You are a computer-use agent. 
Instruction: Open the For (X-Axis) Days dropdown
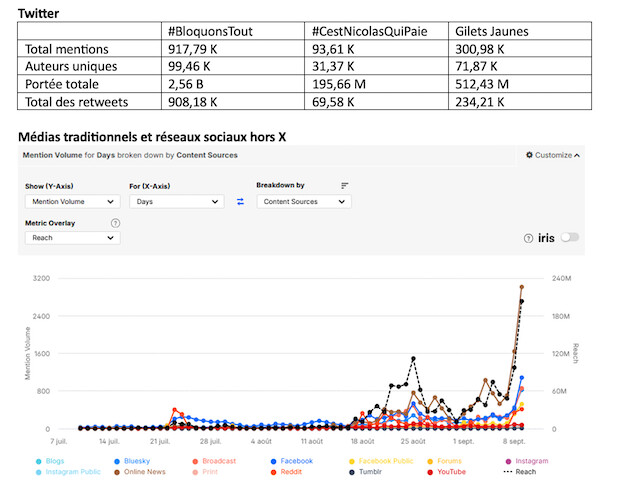tap(176, 202)
